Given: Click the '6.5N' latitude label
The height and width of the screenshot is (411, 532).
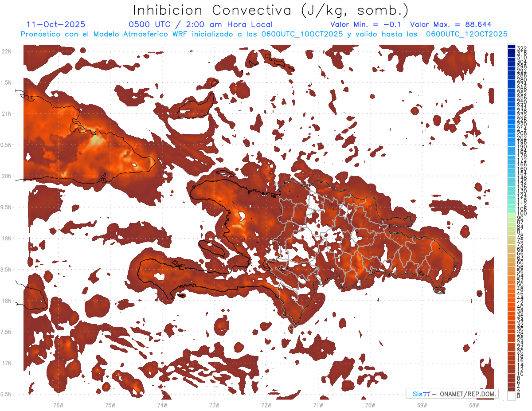Looking at the screenshot, I should [x=7, y=394].
